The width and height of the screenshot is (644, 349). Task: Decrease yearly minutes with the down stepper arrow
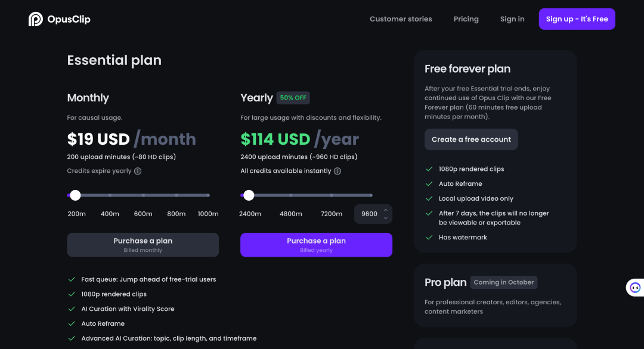386,218
